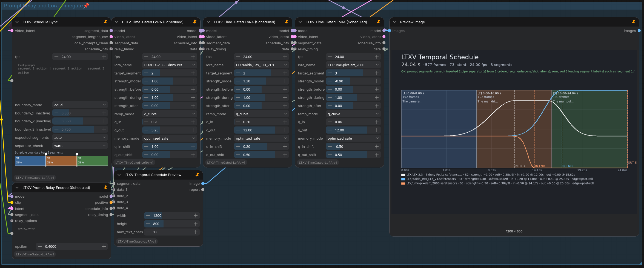Click the boundary handle between S2 and S3
This screenshot has height=268, width=644.
tap(77, 160)
